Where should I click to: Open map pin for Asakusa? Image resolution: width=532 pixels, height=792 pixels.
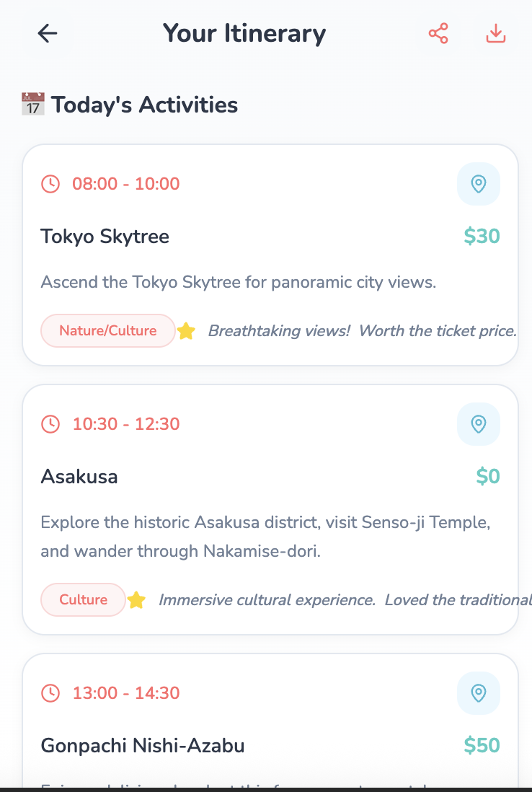point(479,424)
